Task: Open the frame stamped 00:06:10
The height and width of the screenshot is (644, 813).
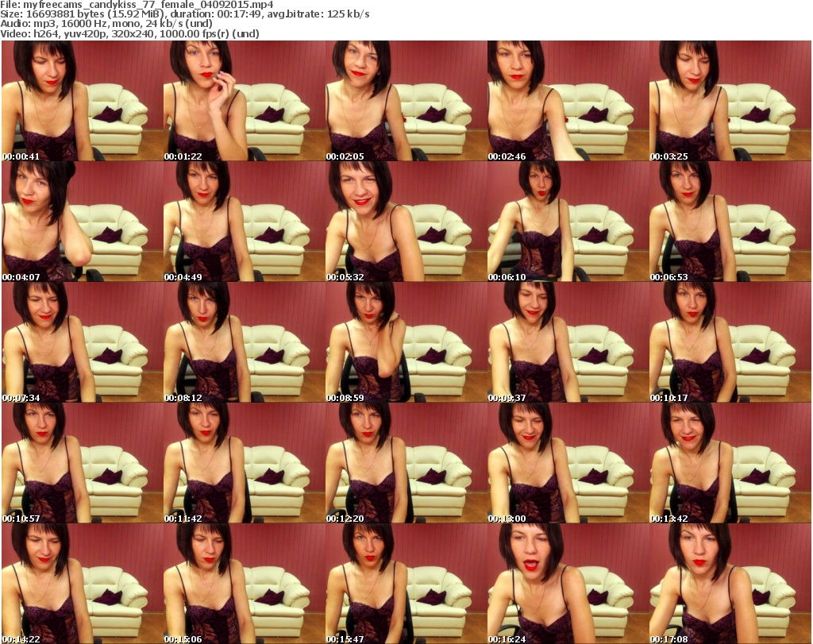Action: [x=568, y=222]
